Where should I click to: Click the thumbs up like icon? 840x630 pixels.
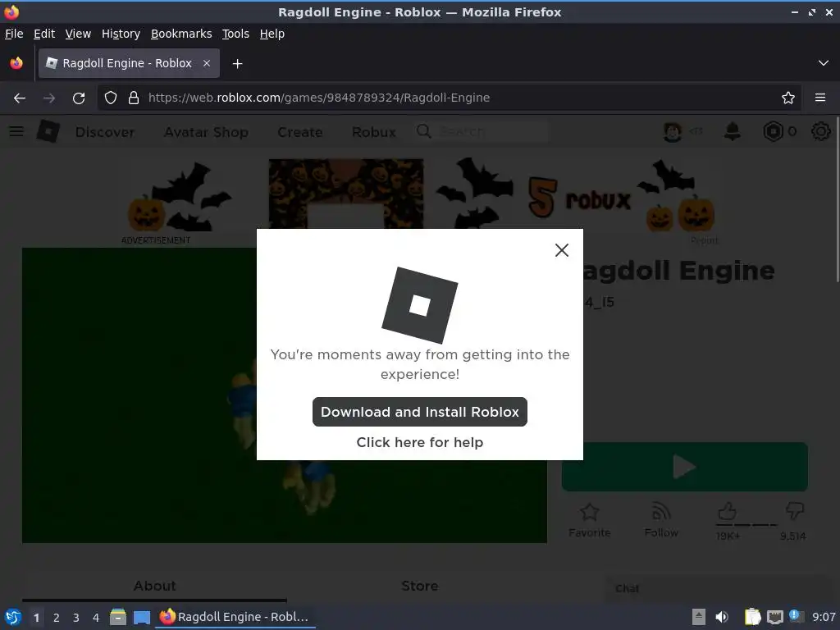pyautogui.click(x=727, y=512)
